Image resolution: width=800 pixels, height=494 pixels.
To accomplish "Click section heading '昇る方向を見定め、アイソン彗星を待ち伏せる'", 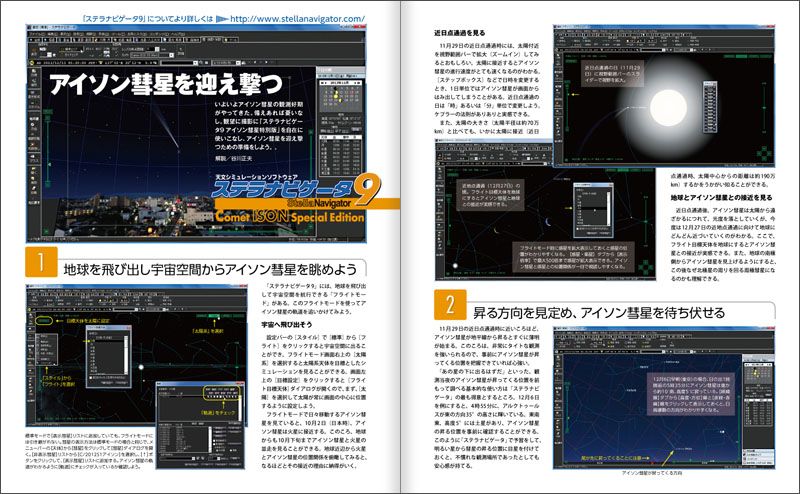I will pos(599,312).
